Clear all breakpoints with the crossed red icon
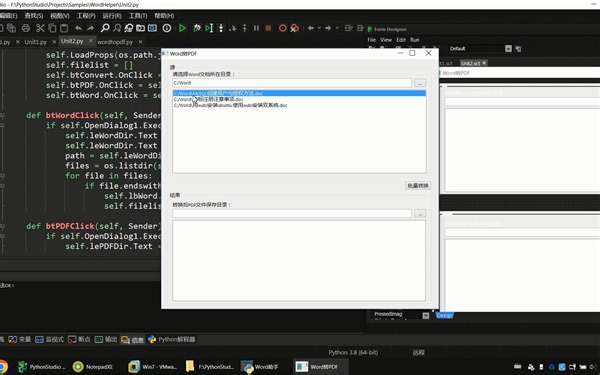Viewport: 600px width, 375px height. pyautogui.click(x=294, y=28)
